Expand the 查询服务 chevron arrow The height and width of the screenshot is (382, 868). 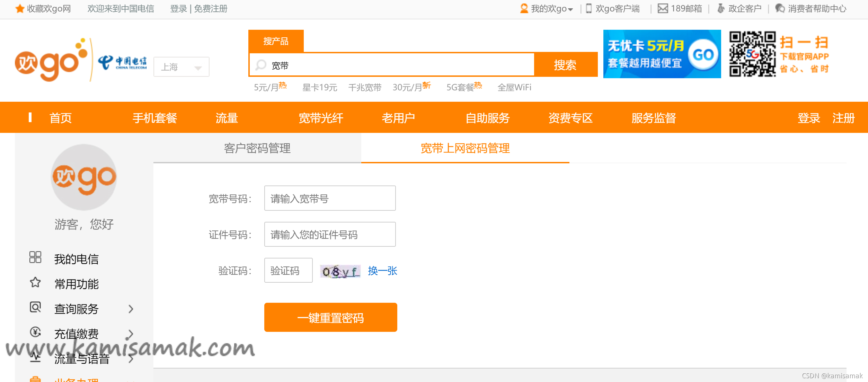pos(131,309)
